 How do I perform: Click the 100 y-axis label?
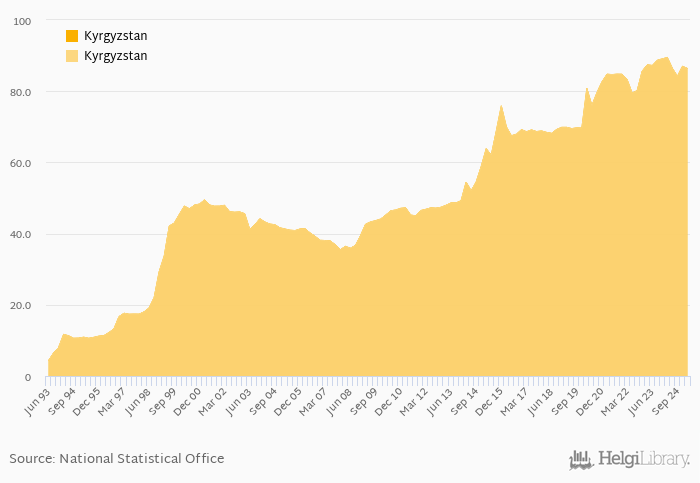point(21,21)
